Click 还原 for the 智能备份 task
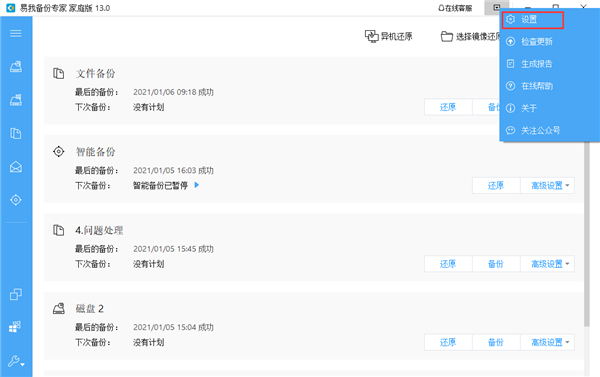Screen dimensions: 600x377 point(496,186)
